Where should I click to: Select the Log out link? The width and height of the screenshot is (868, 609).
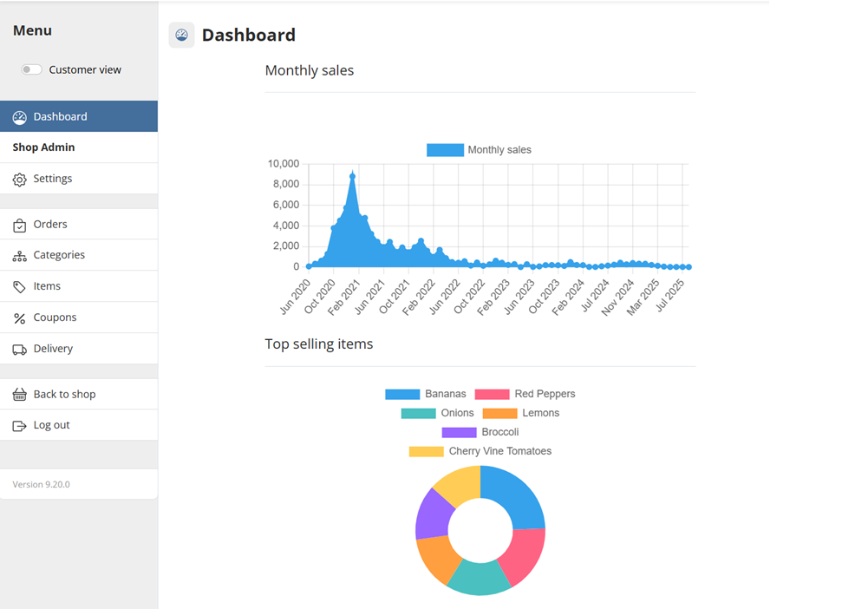pos(51,425)
